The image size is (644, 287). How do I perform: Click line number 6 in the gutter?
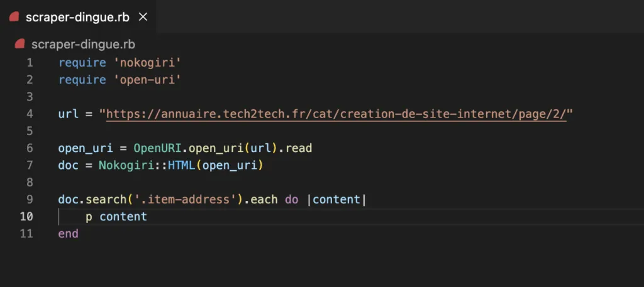(29, 148)
